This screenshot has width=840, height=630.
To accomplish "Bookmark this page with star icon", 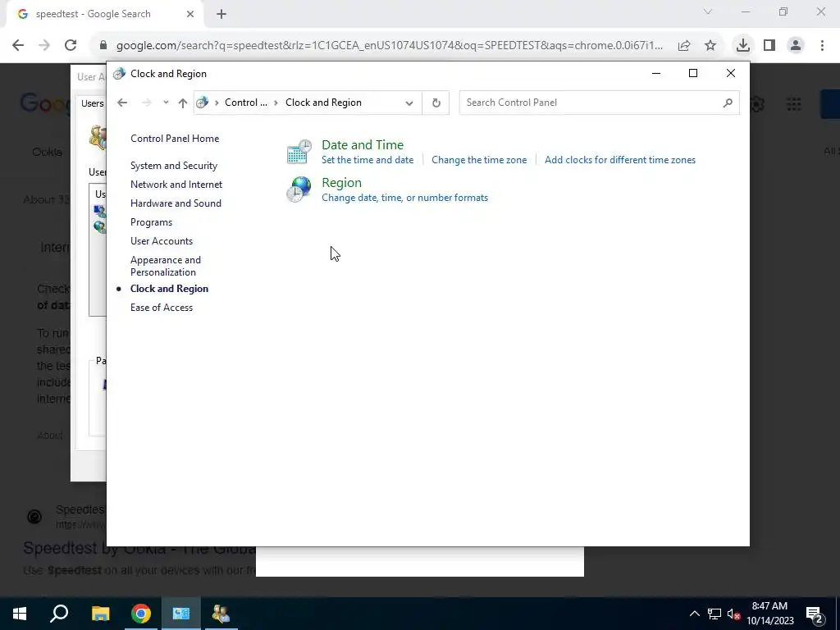I will (710, 46).
